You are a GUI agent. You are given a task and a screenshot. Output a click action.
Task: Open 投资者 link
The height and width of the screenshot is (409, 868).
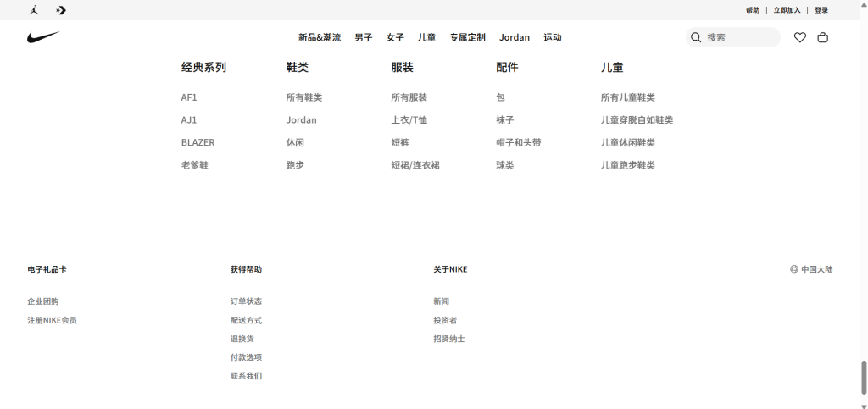[x=445, y=320]
